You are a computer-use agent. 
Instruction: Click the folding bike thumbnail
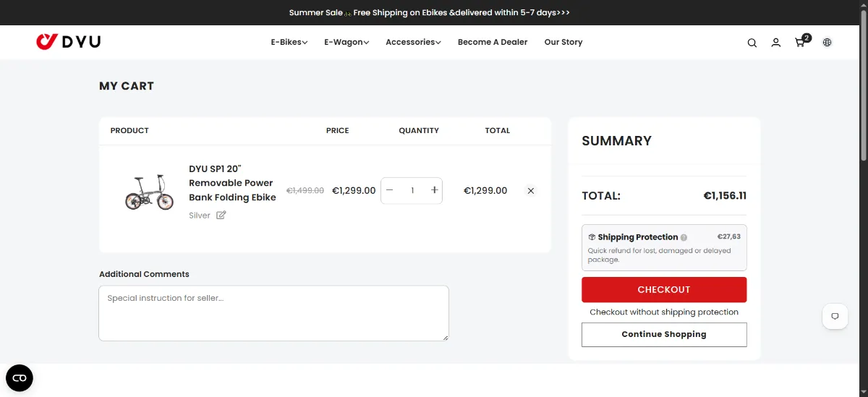[149, 192]
